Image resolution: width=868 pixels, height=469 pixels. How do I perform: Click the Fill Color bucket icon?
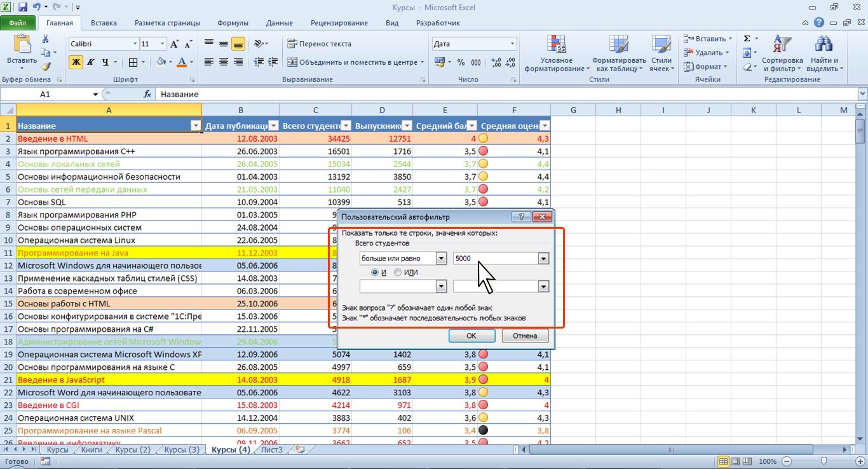161,62
